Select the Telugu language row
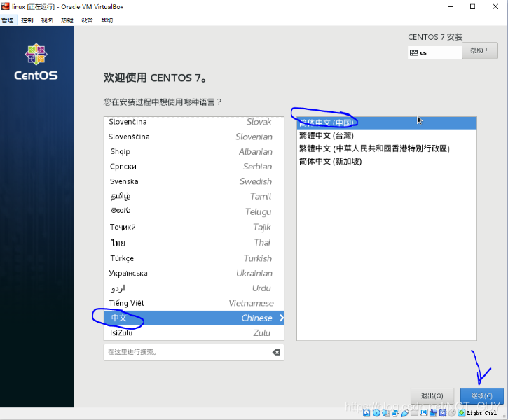The height and width of the screenshot is (420, 508). [193, 211]
